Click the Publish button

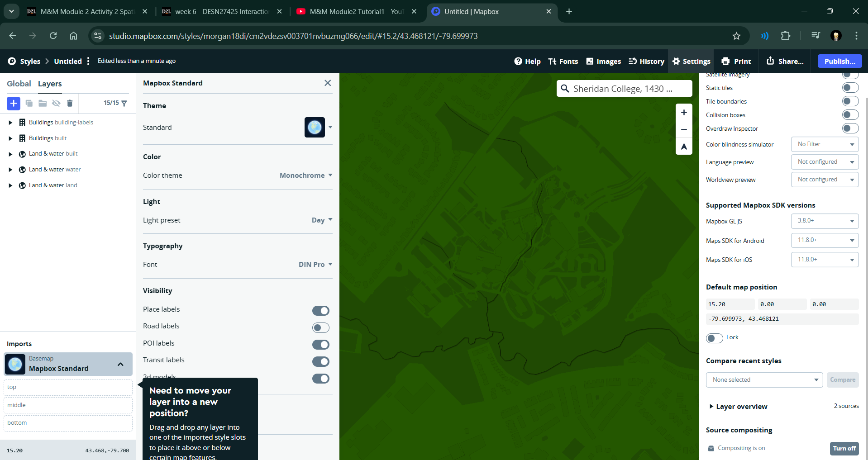[x=839, y=61]
